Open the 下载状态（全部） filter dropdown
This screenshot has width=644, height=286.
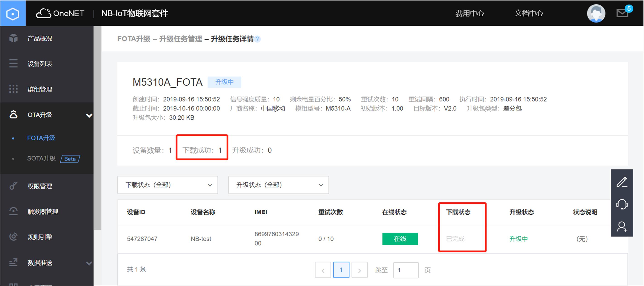pos(168,185)
